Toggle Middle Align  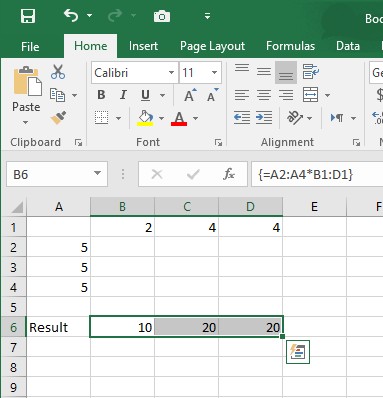point(264,72)
